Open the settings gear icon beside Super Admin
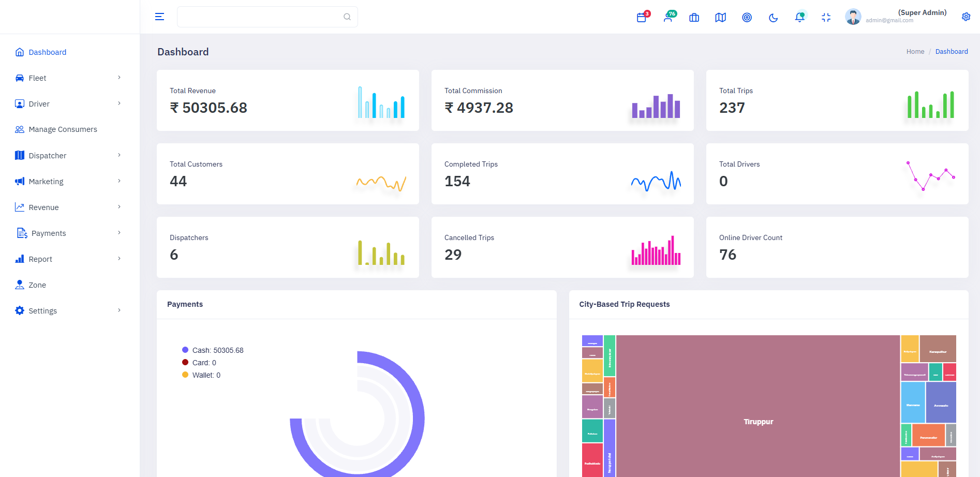The width and height of the screenshot is (980, 477). [966, 17]
